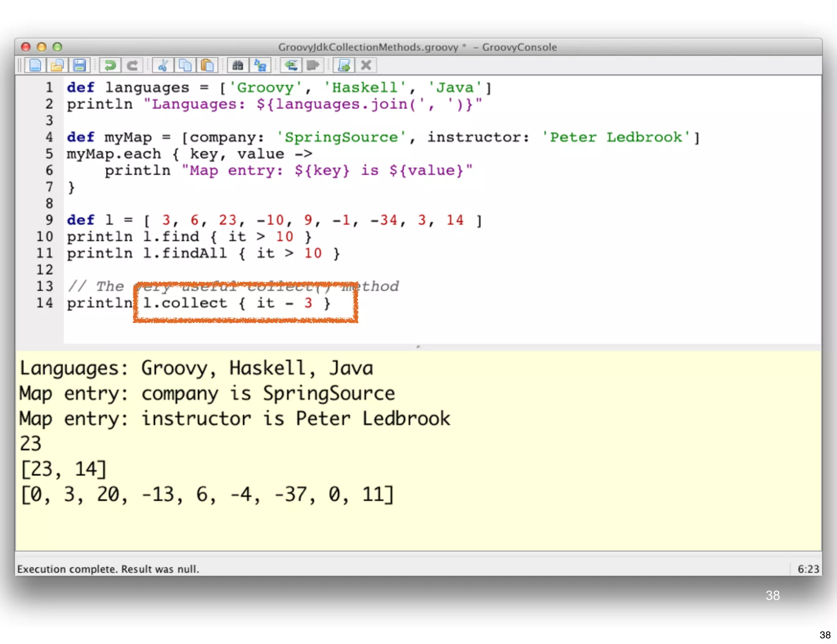
Task: Run the script with the execute icon
Action: (344, 65)
